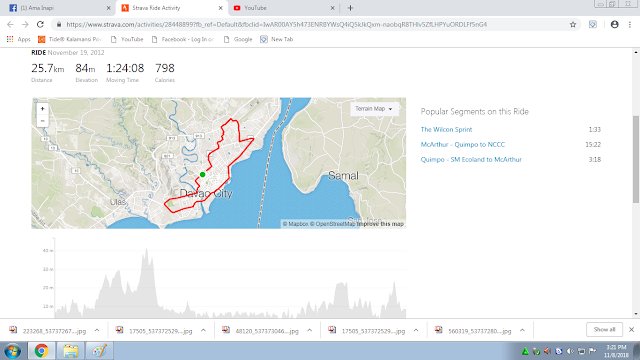Open Chrome from the taskbar

pyautogui.click(x=41, y=351)
